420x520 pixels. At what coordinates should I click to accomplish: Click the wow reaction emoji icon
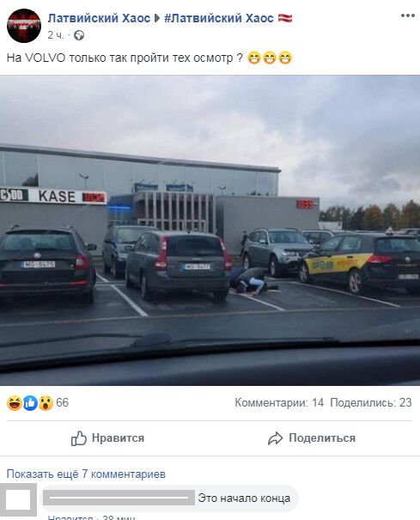click(x=46, y=403)
